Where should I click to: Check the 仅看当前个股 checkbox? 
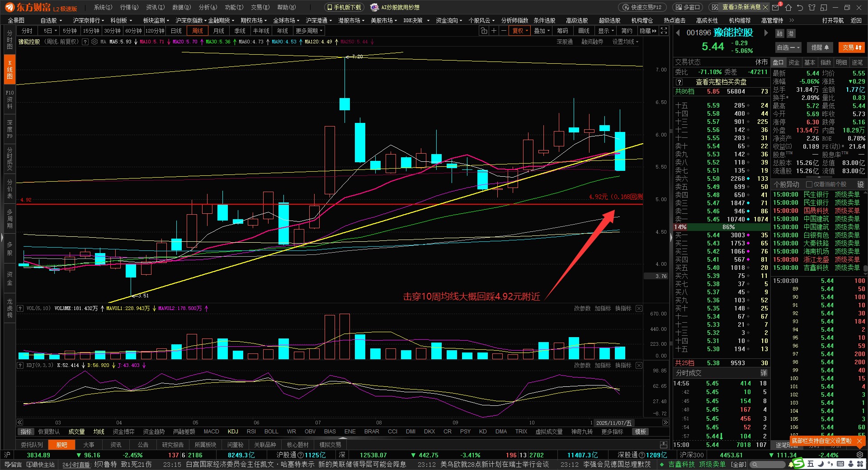point(809,184)
